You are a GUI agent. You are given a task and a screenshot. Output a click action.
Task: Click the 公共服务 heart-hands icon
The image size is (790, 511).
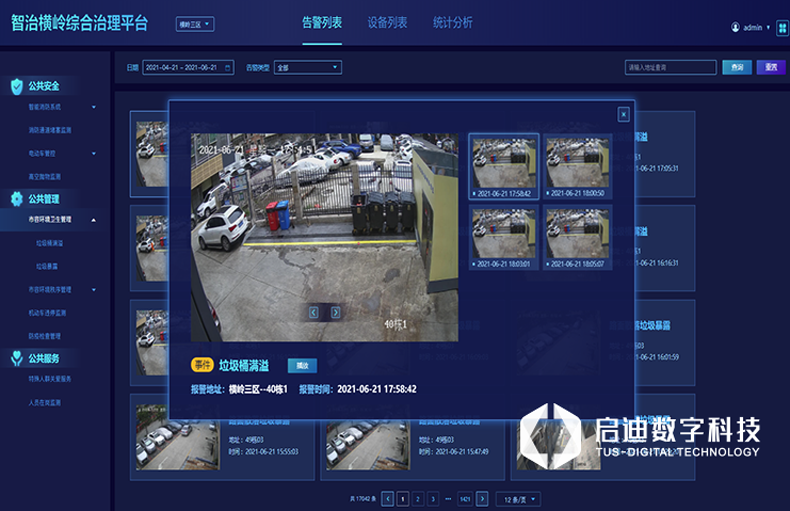pos(17,358)
